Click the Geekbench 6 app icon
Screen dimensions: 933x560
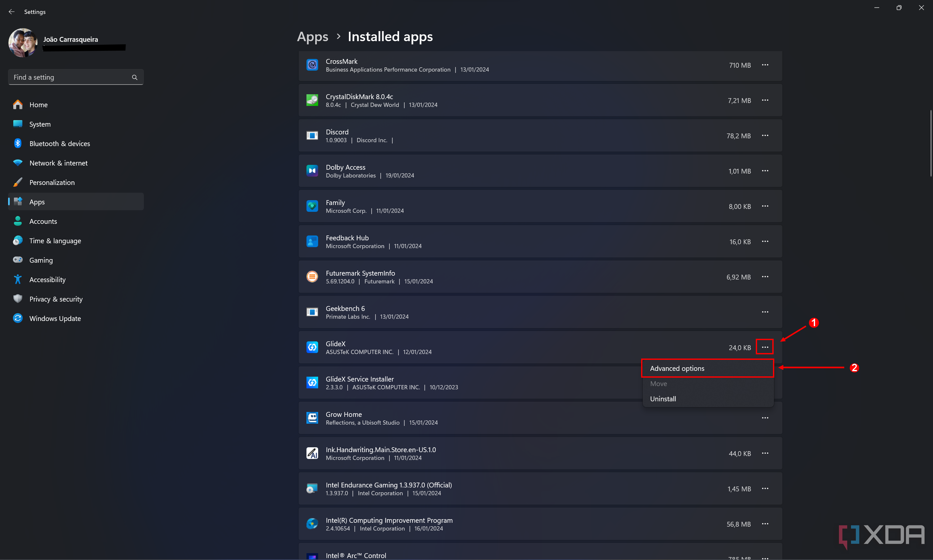point(312,312)
